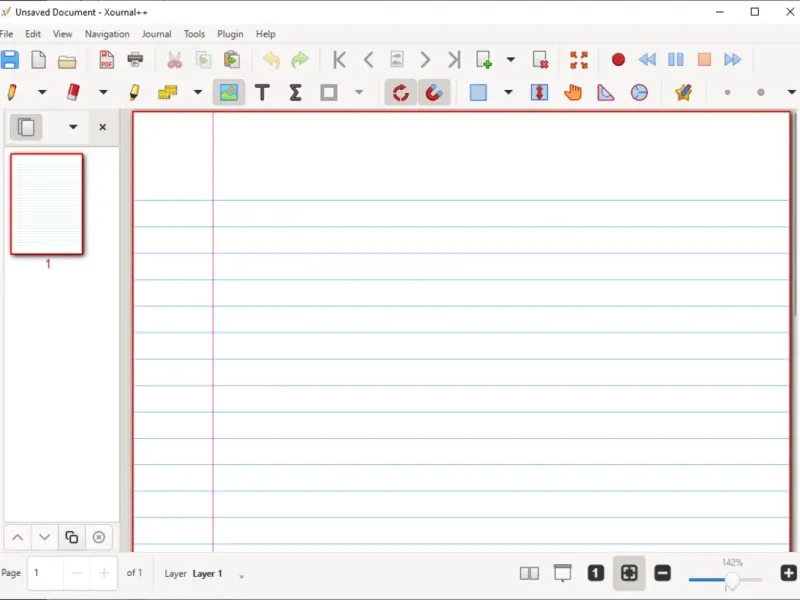
Task: Open the Tools menu
Action: [194, 34]
